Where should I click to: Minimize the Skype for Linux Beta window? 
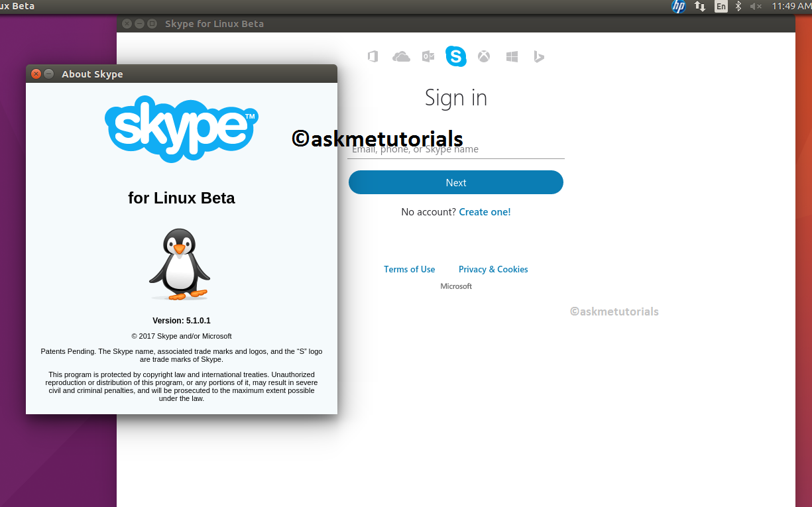(x=139, y=23)
